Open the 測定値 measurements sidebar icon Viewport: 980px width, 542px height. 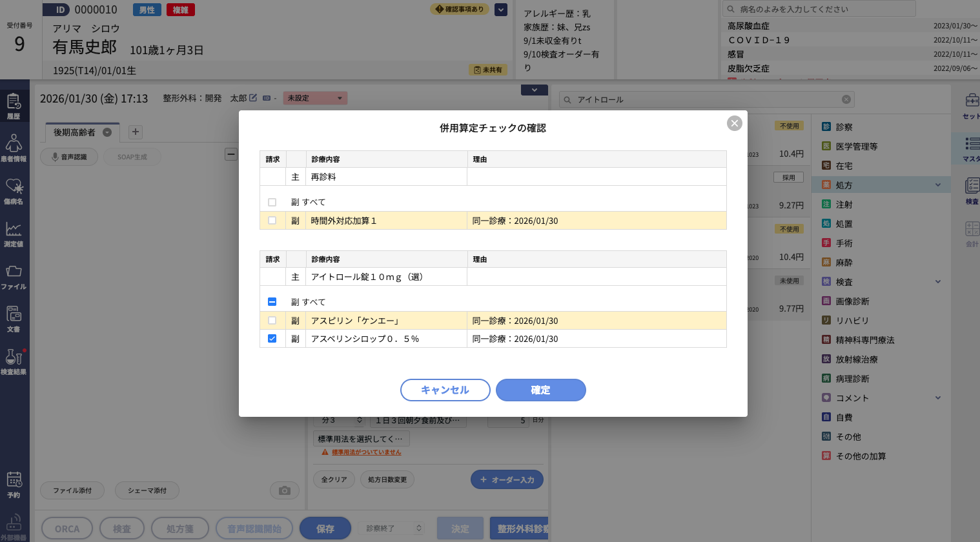tap(14, 234)
